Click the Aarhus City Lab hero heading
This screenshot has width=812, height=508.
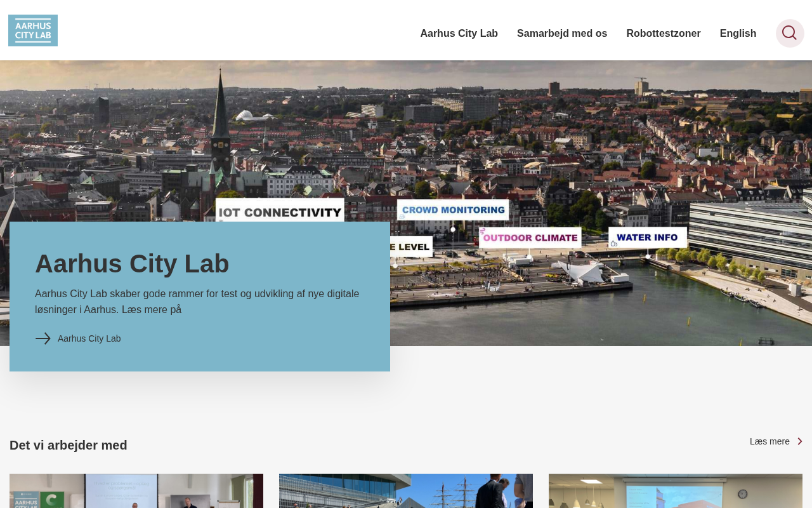click(132, 264)
